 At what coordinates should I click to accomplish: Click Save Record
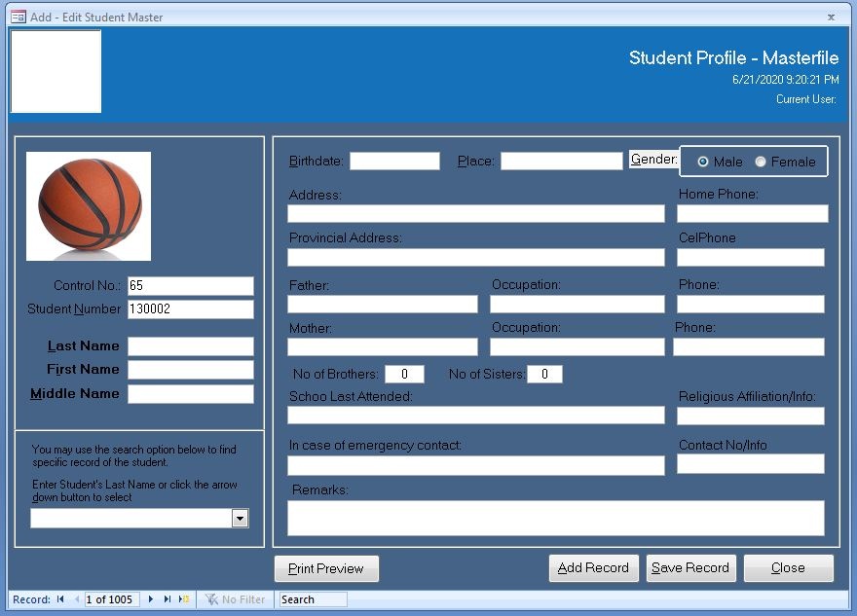pyautogui.click(x=690, y=567)
